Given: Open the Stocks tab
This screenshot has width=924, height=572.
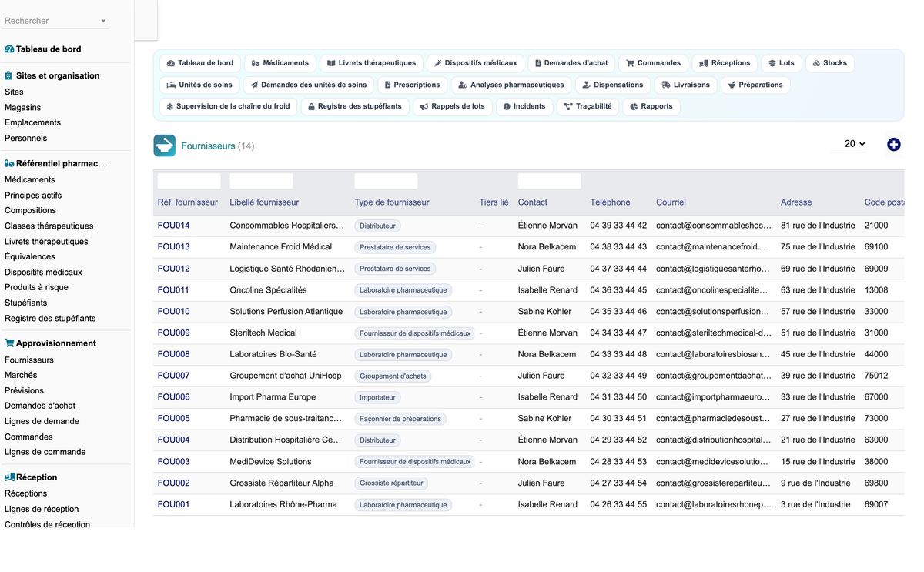Looking at the screenshot, I should (829, 63).
